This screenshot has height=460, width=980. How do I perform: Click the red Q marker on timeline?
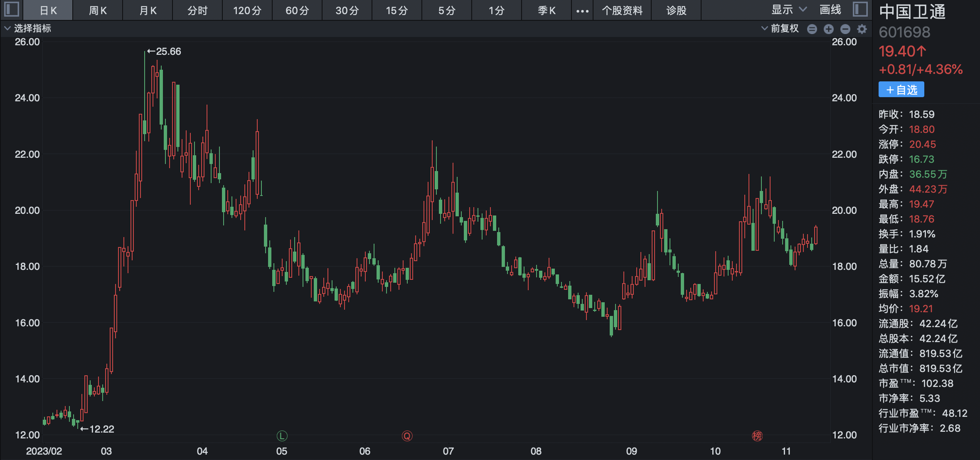coord(407,436)
